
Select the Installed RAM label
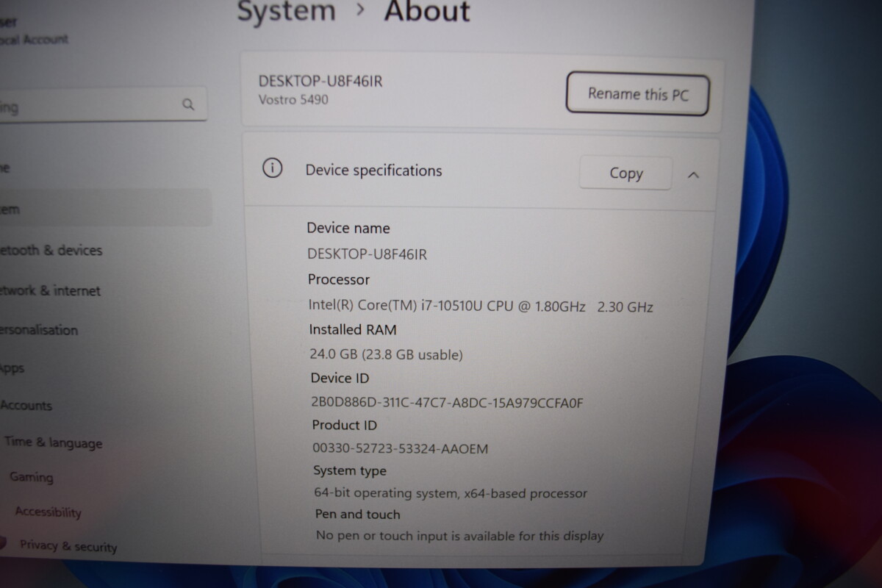(353, 329)
